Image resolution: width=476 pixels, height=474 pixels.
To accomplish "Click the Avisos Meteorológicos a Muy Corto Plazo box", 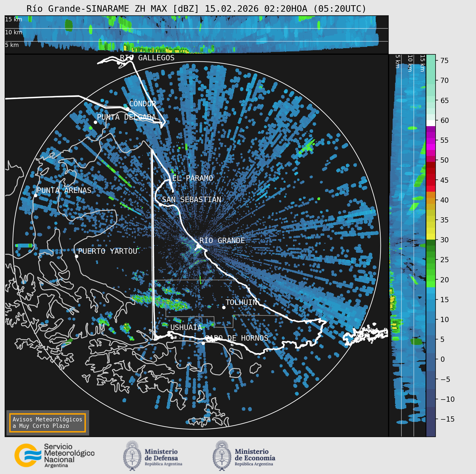I will click(x=47, y=423).
